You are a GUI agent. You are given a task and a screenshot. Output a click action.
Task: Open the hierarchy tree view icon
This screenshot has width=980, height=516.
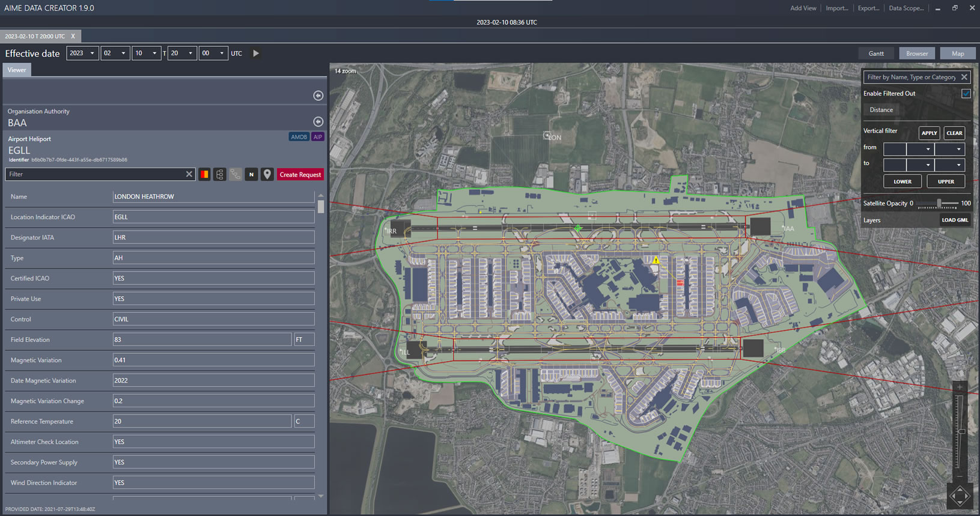click(x=220, y=174)
